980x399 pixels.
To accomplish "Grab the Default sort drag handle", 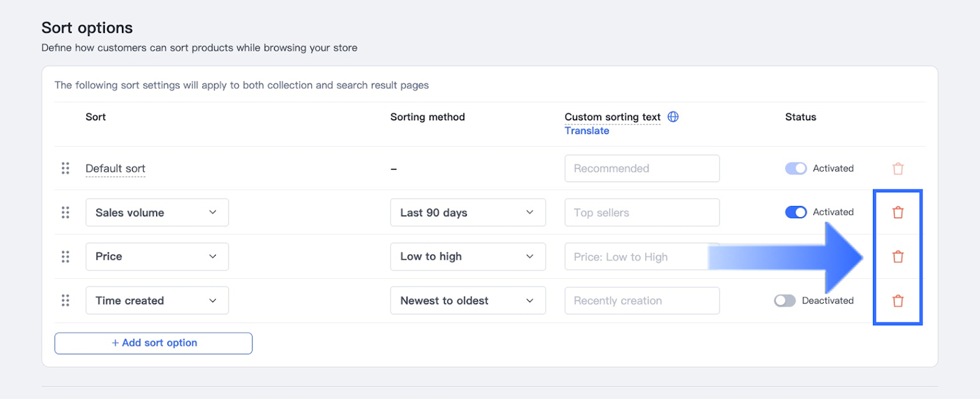I will tap(66, 169).
